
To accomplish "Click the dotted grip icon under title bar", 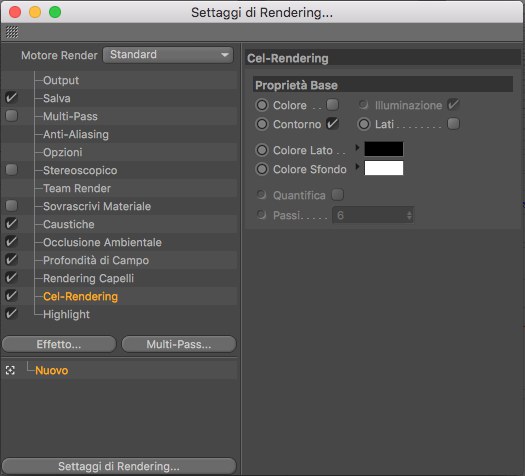I will (x=12, y=32).
